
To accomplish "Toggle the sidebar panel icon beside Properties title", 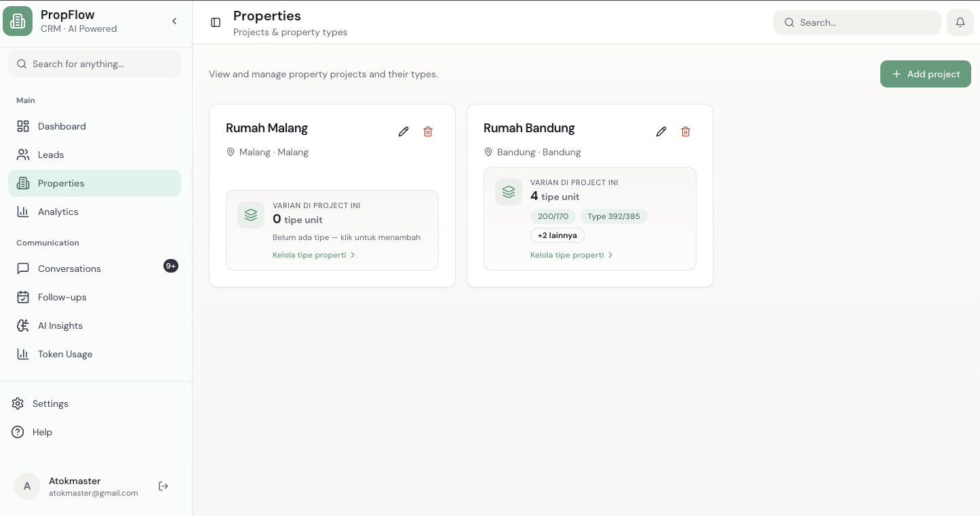I will point(216,22).
